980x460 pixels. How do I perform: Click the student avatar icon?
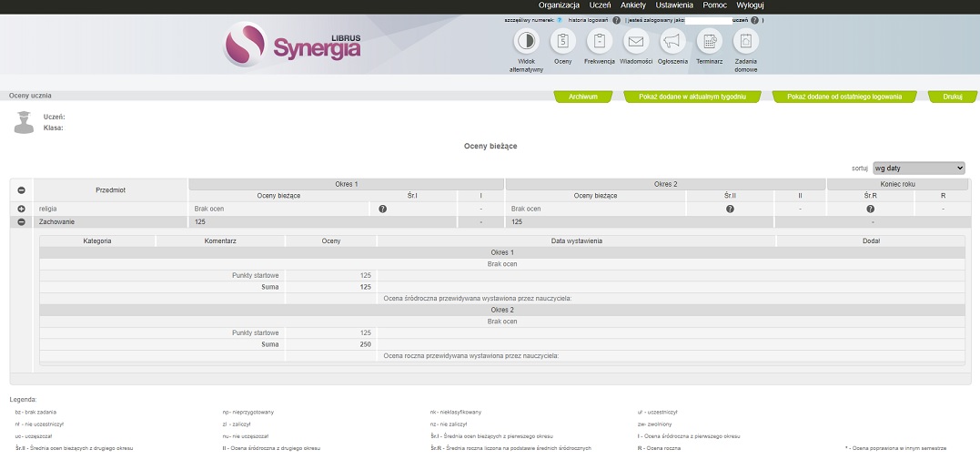24,122
